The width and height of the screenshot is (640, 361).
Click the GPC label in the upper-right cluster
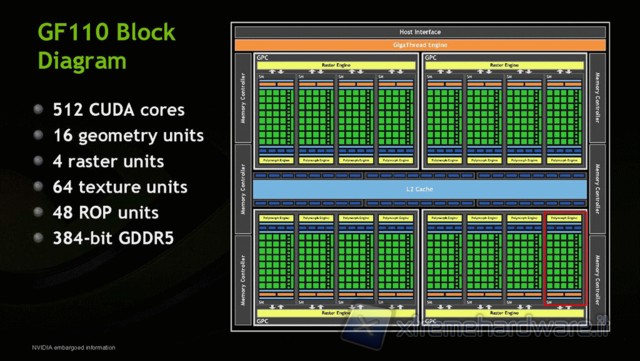coord(431,58)
